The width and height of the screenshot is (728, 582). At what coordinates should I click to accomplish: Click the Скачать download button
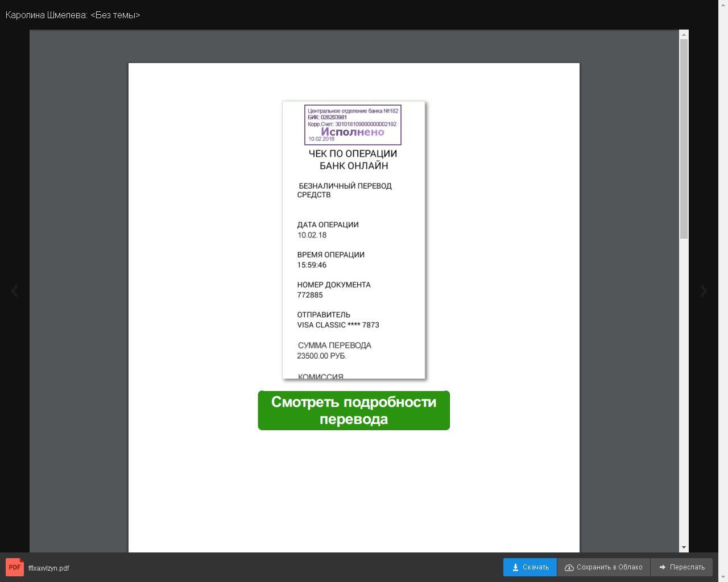tap(530, 567)
